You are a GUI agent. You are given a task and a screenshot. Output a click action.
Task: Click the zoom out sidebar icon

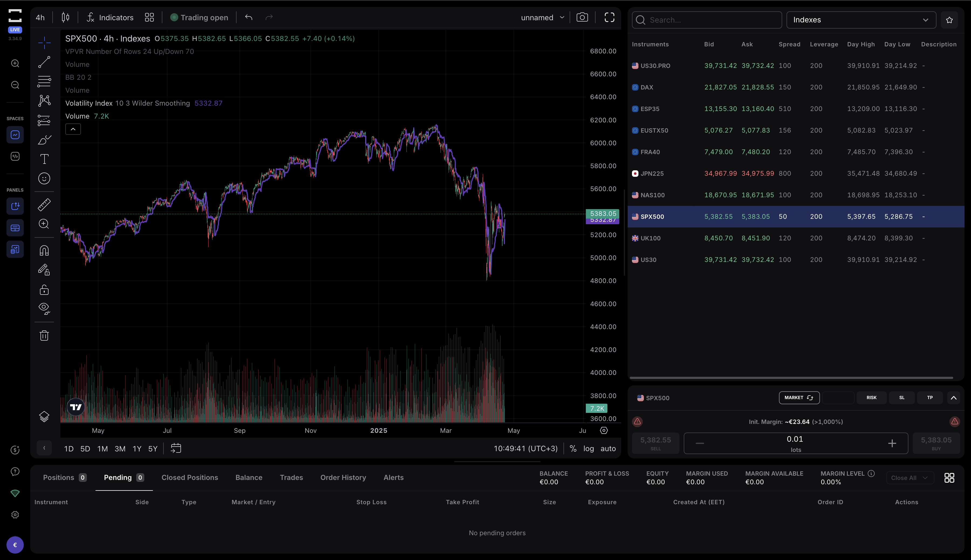point(15,85)
